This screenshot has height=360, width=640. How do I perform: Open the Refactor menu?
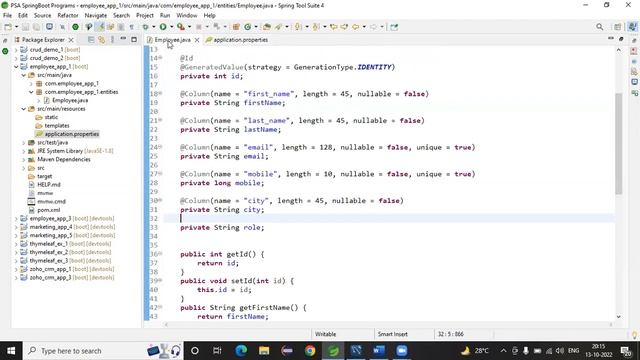(68, 15)
